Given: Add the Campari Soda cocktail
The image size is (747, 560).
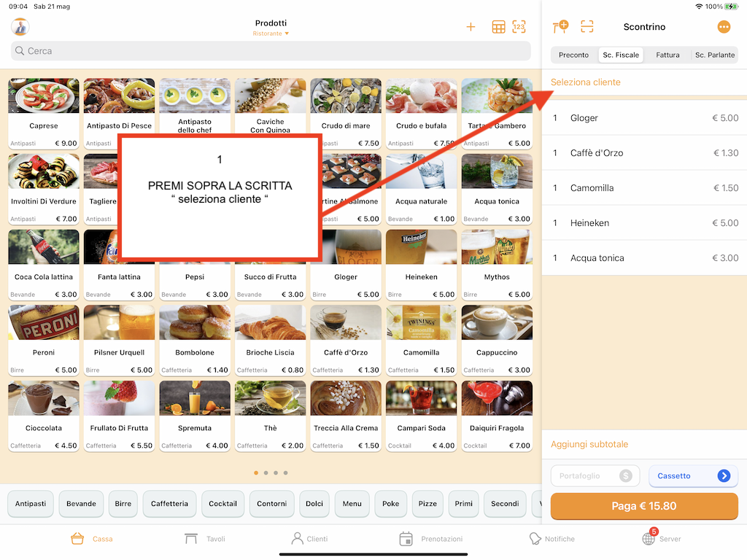Looking at the screenshot, I should click(421, 416).
